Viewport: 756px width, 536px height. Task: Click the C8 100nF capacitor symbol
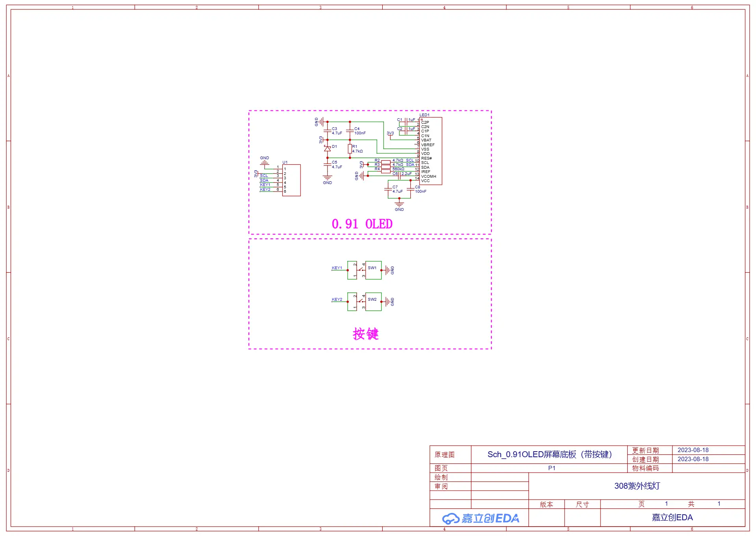(411, 189)
